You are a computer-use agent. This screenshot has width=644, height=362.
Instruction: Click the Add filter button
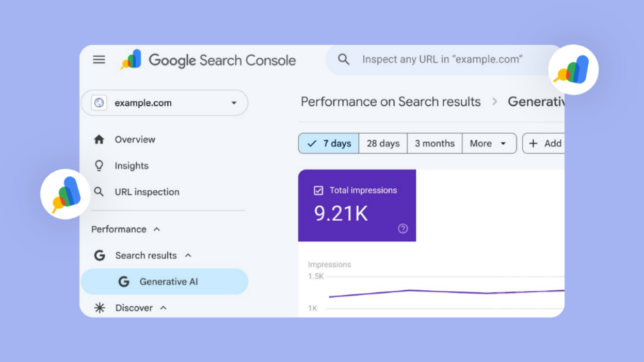click(x=544, y=143)
